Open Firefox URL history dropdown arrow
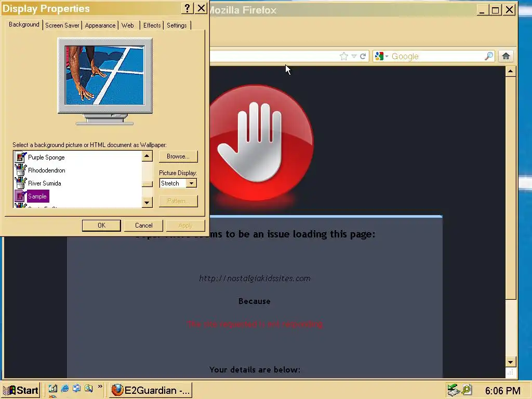This screenshot has height=399, width=532. [353, 56]
